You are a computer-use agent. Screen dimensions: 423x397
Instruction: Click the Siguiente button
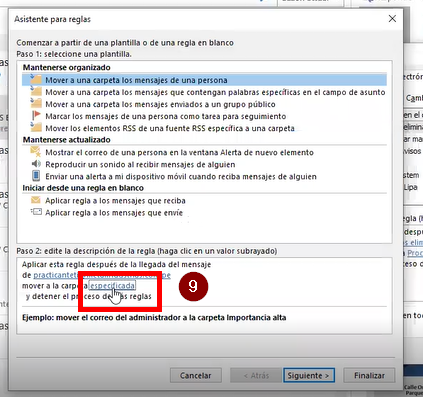(309, 375)
